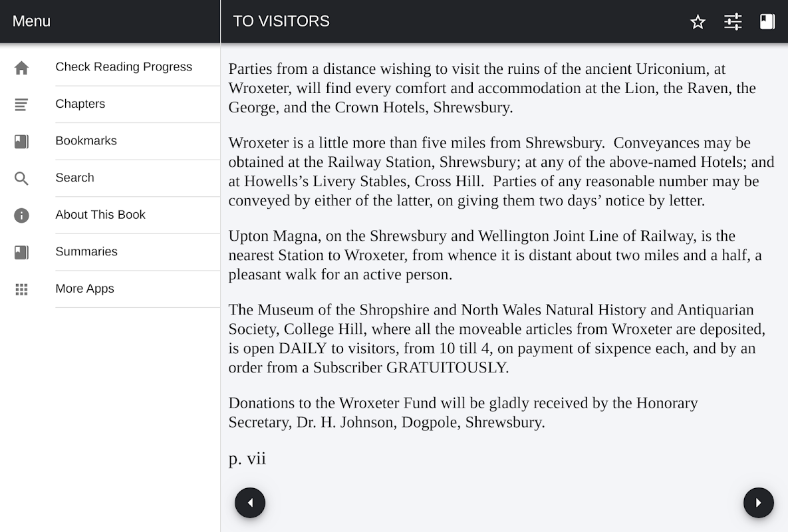Go to the next page
The height and width of the screenshot is (532, 788).
coord(759,503)
